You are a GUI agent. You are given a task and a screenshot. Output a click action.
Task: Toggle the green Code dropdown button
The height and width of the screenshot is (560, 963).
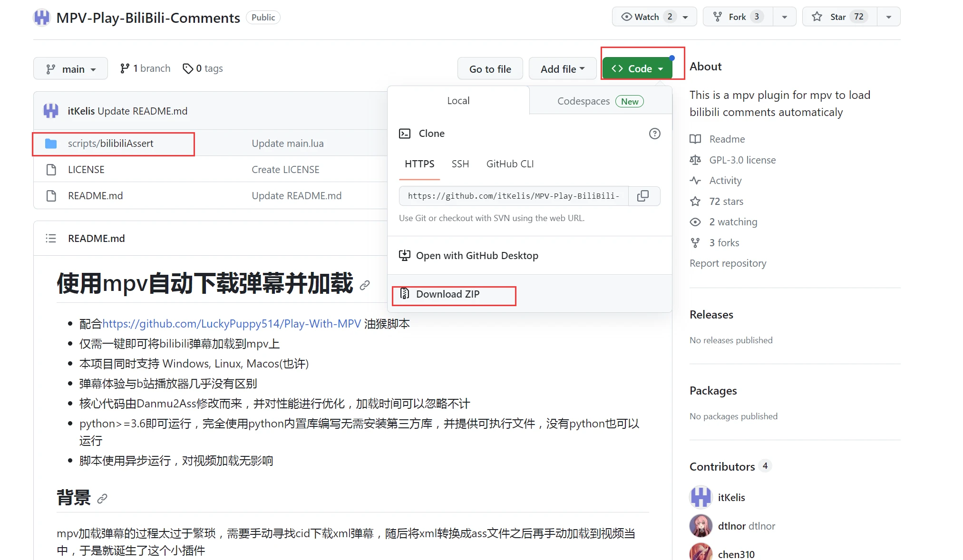[637, 68]
